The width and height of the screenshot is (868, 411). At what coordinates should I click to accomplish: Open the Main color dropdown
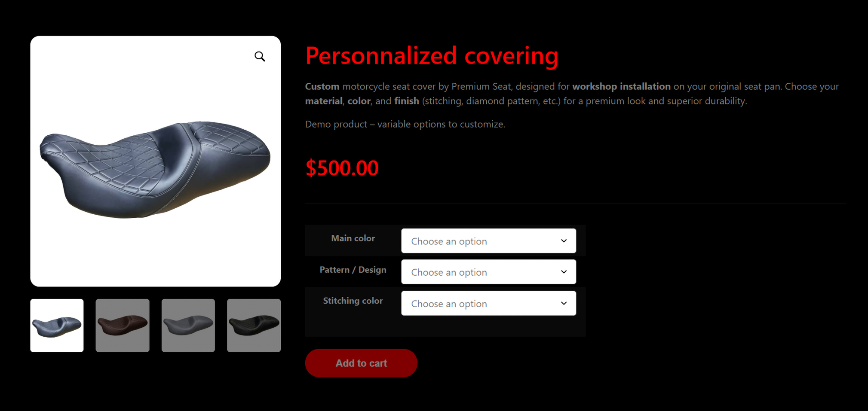click(488, 241)
